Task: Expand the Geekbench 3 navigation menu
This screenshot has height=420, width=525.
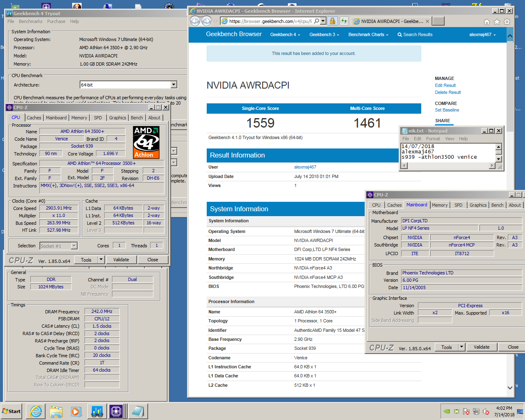Action: pyautogui.click(x=324, y=34)
